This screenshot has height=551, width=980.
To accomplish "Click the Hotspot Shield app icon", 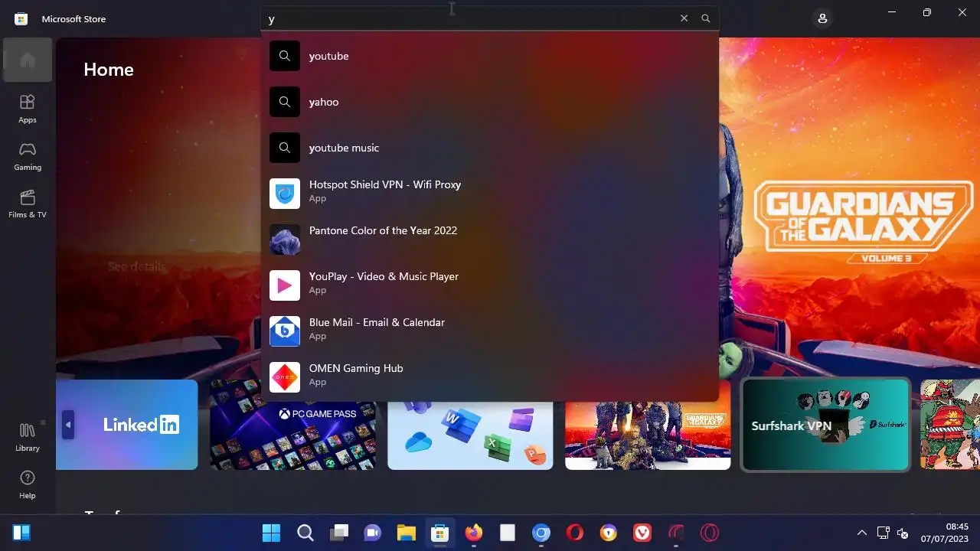I will click(x=285, y=194).
